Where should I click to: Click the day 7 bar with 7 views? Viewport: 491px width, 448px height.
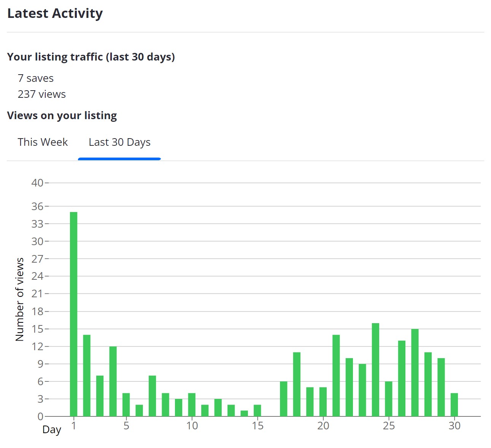pos(153,396)
